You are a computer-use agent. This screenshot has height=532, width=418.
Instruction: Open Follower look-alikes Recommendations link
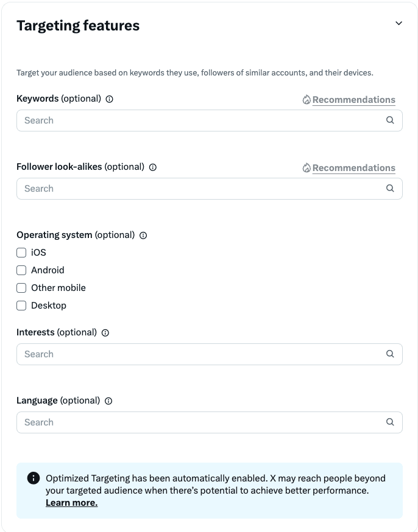(353, 168)
